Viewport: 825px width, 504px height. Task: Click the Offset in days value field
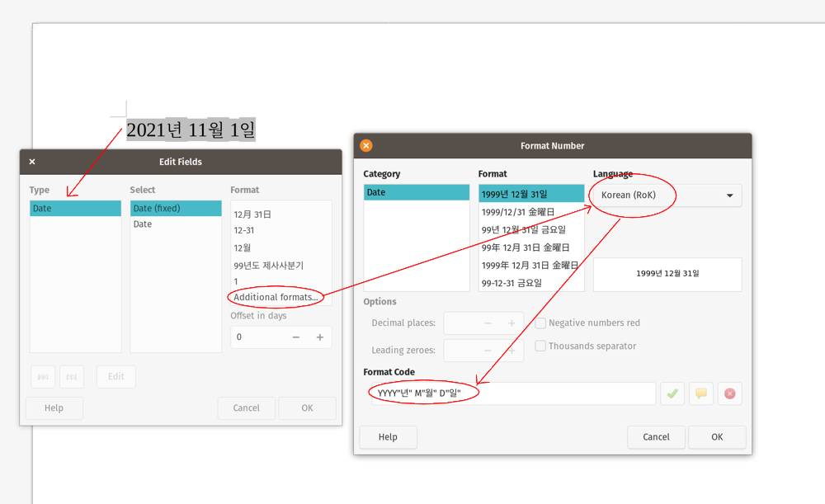click(259, 337)
